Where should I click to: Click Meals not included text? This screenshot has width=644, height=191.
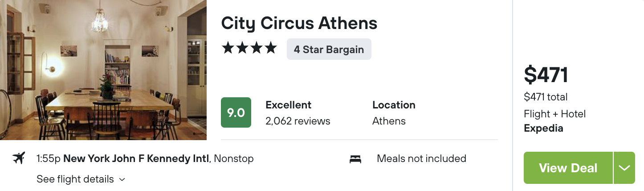click(x=421, y=158)
